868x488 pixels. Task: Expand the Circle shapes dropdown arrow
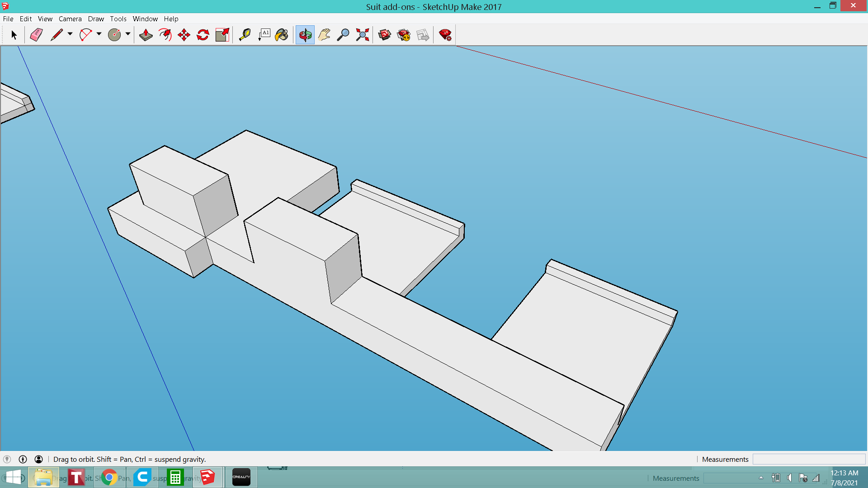pos(128,34)
